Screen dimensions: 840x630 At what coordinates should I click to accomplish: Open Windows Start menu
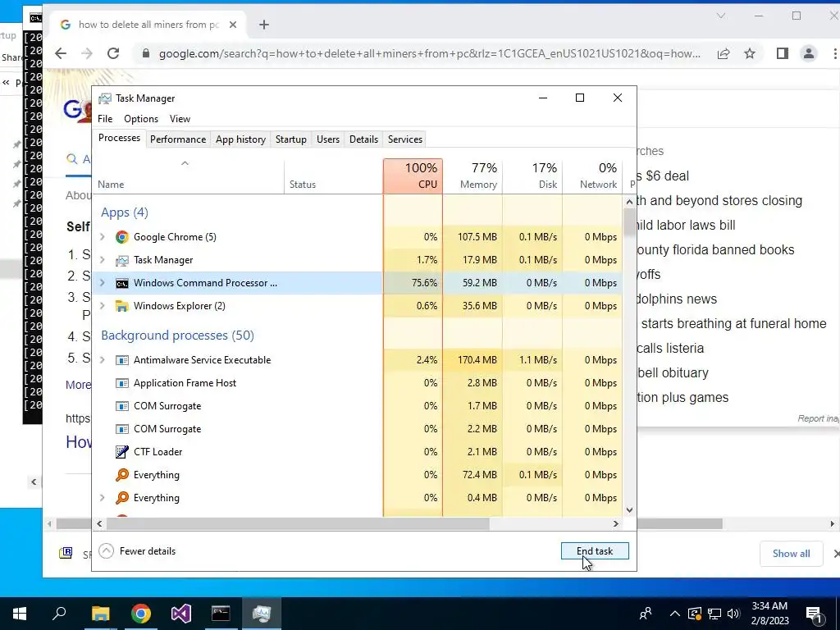tap(20, 614)
